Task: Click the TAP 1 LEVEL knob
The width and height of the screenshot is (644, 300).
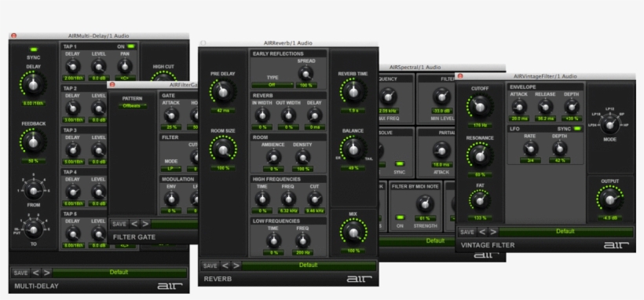Action: coord(99,66)
